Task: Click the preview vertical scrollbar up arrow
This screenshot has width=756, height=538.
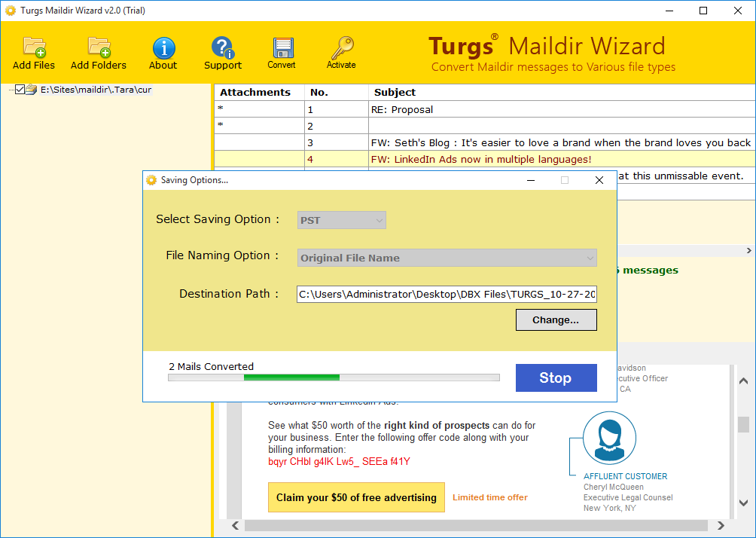Action: point(743,381)
